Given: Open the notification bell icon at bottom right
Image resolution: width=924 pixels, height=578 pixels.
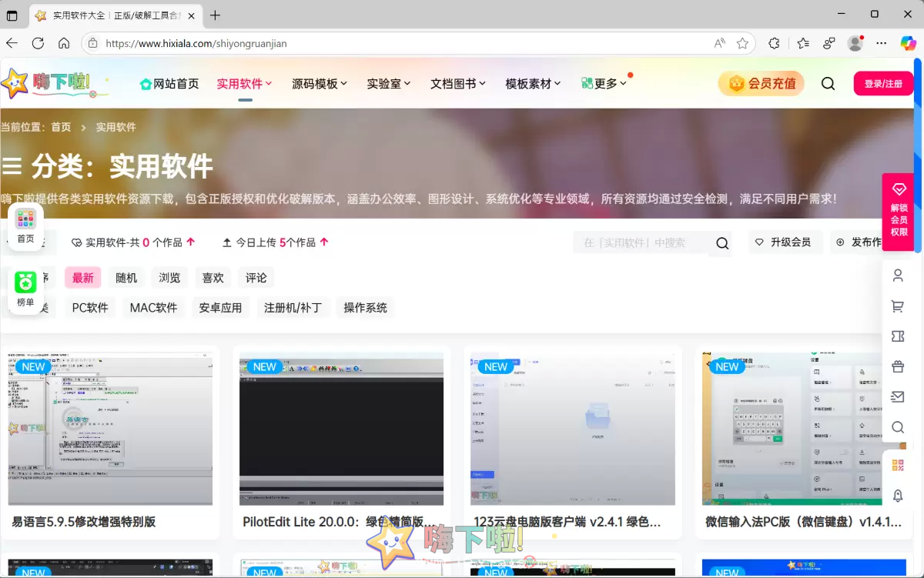Looking at the screenshot, I should tap(898, 496).
